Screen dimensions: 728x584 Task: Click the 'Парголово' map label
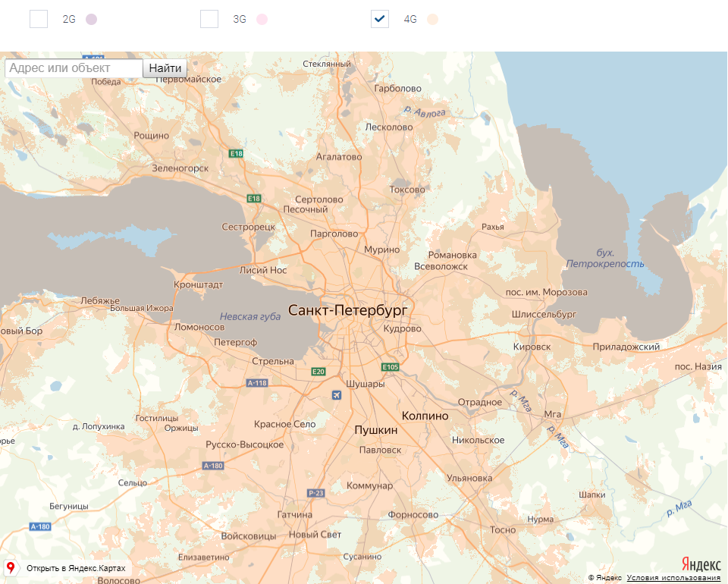pyautogui.click(x=334, y=234)
